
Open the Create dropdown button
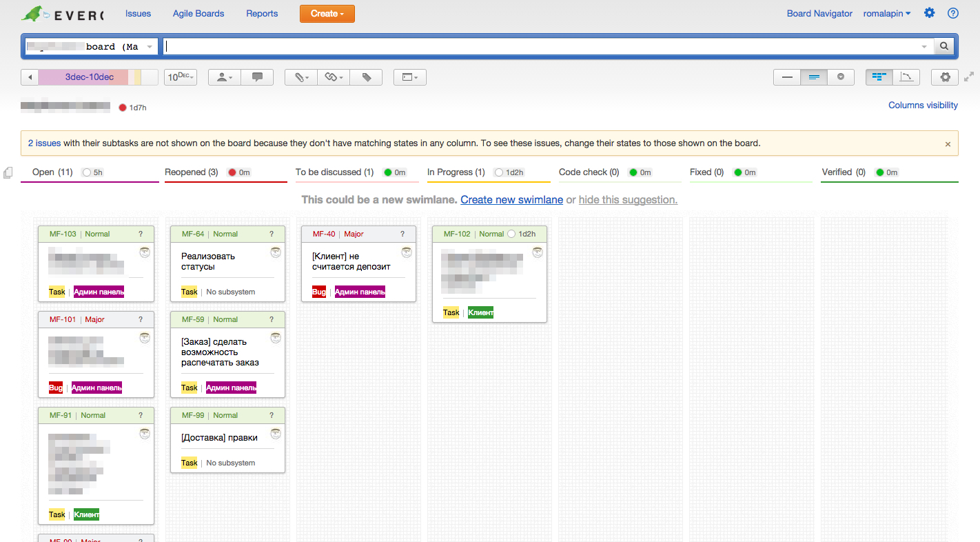(327, 13)
